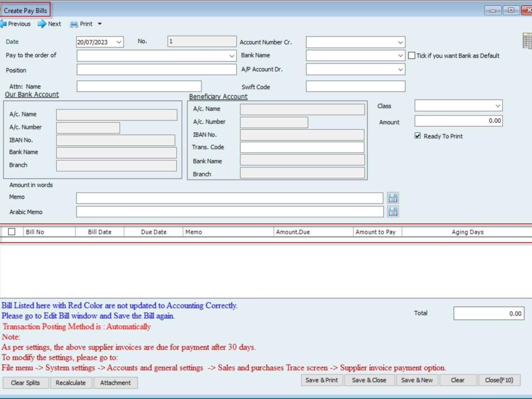The width and height of the screenshot is (532, 399).
Task: Open the Account Number Cr. dropdown
Action: [400, 42]
